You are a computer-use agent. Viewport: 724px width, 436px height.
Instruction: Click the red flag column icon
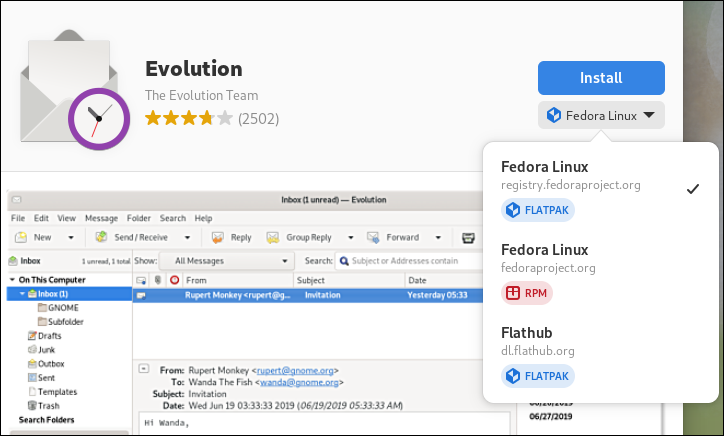pos(175,280)
